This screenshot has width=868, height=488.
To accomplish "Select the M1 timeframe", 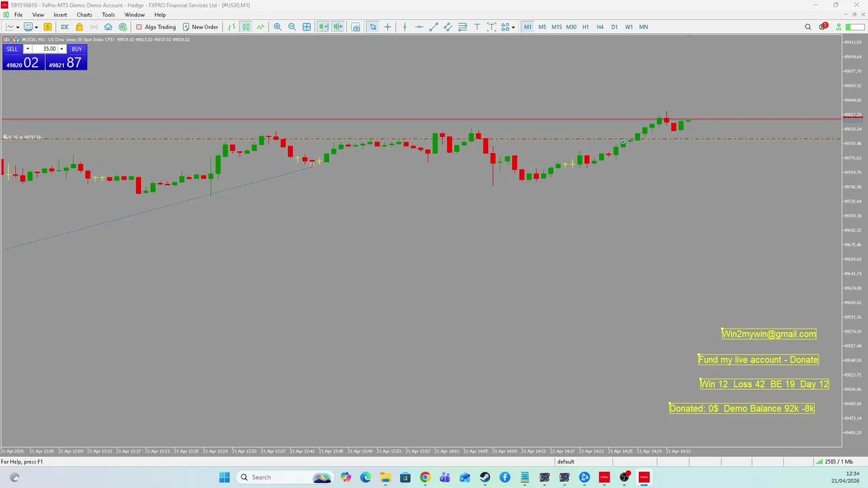I will [528, 27].
